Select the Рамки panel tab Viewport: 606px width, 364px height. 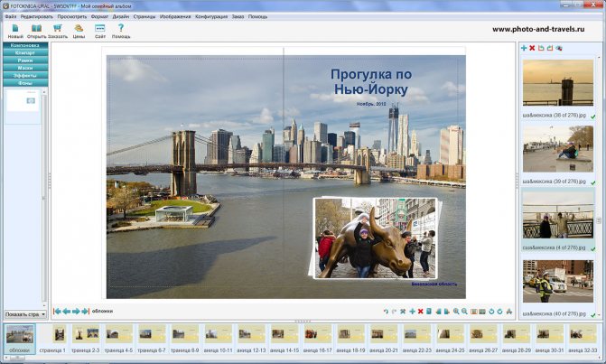[25, 61]
